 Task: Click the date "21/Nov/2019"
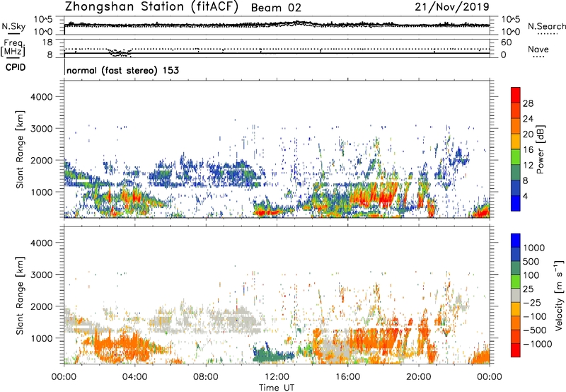[x=452, y=7]
